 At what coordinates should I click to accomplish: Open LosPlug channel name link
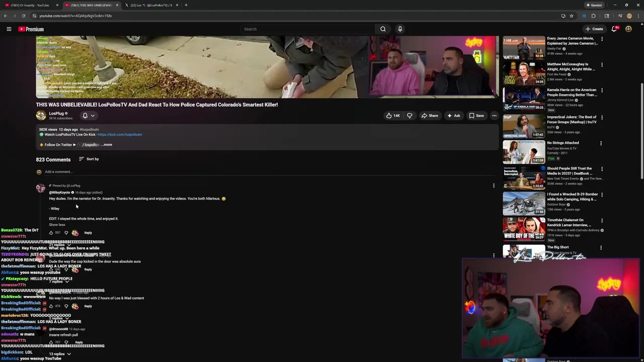click(x=56, y=114)
